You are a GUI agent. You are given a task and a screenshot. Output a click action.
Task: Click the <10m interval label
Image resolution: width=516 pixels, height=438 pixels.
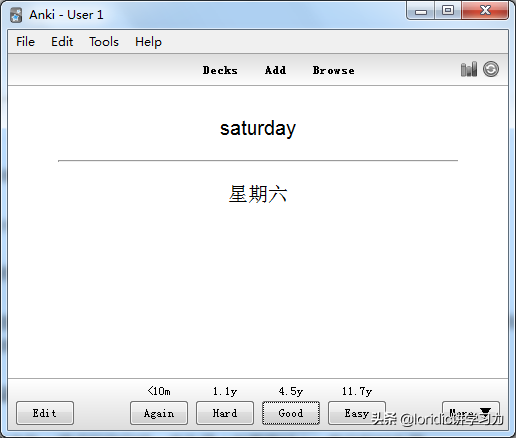pos(159,391)
